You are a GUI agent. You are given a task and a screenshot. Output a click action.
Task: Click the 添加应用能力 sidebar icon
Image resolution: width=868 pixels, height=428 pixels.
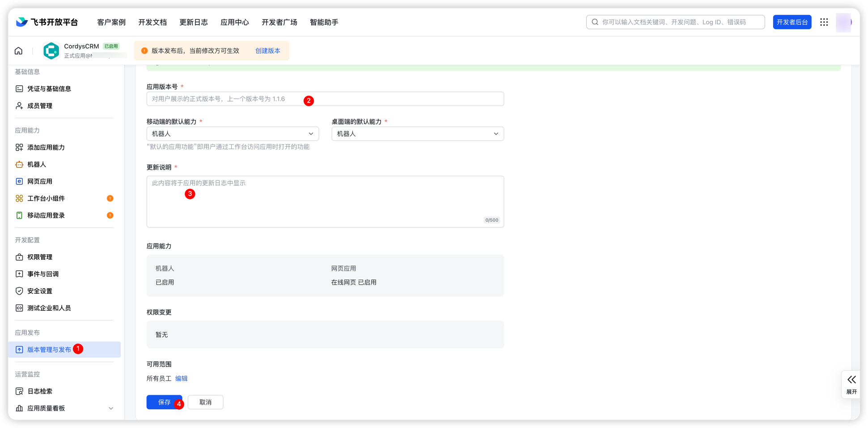pyautogui.click(x=20, y=147)
